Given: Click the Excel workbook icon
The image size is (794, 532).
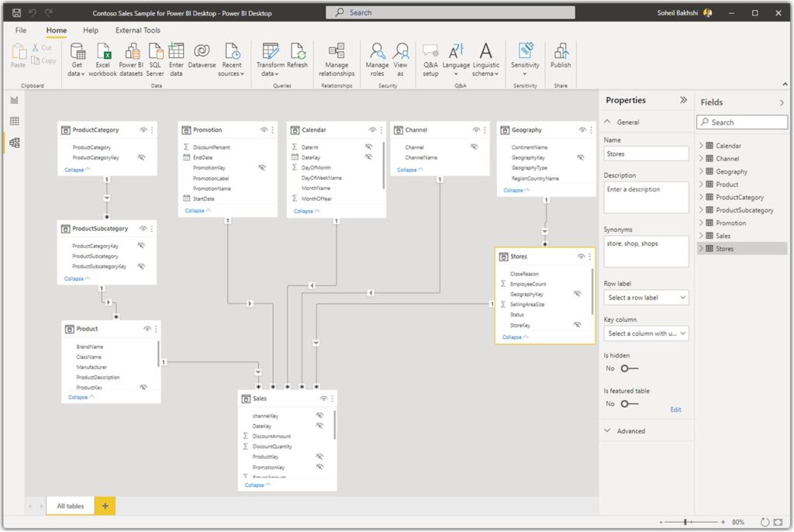Looking at the screenshot, I should point(103,51).
